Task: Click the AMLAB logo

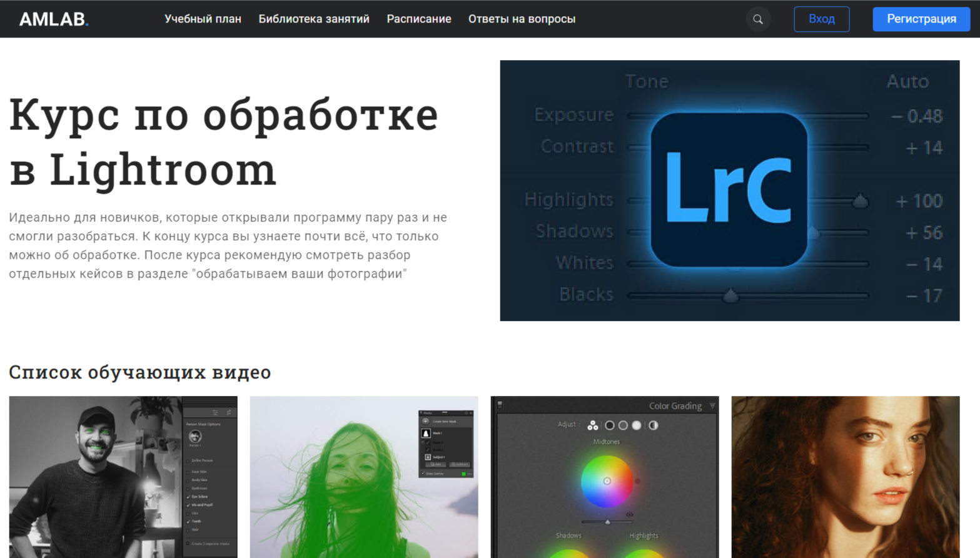Action: [x=54, y=19]
